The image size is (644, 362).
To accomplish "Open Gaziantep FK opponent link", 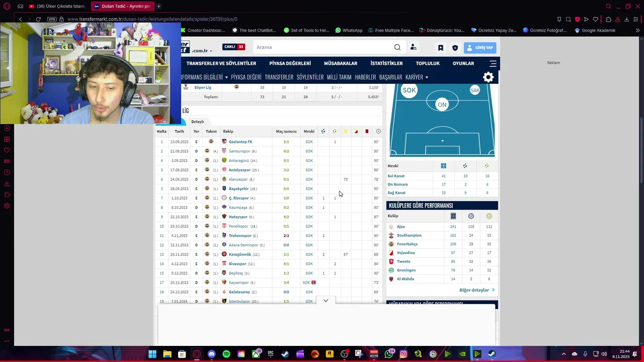I will pos(240,142).
